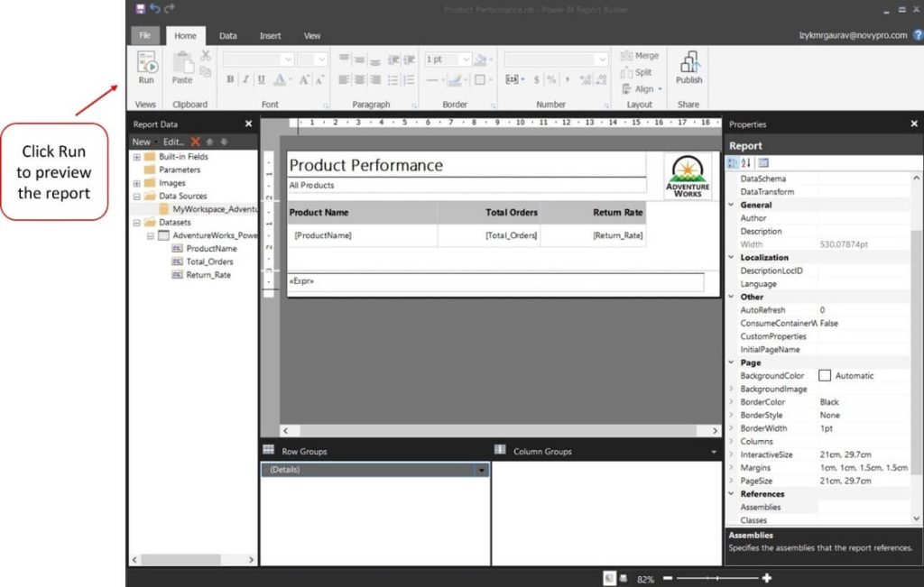The image size is (924, 587).
Task: Click the Cut scissors icon
Action: (206, 55)
